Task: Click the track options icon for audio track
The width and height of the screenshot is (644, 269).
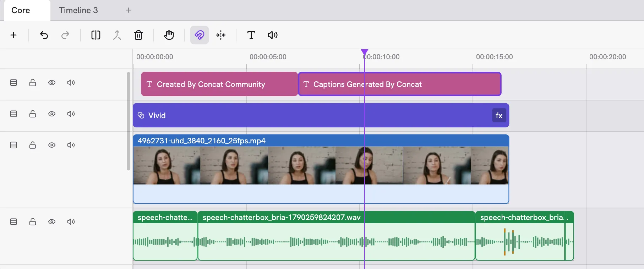Action: point(13,222)
